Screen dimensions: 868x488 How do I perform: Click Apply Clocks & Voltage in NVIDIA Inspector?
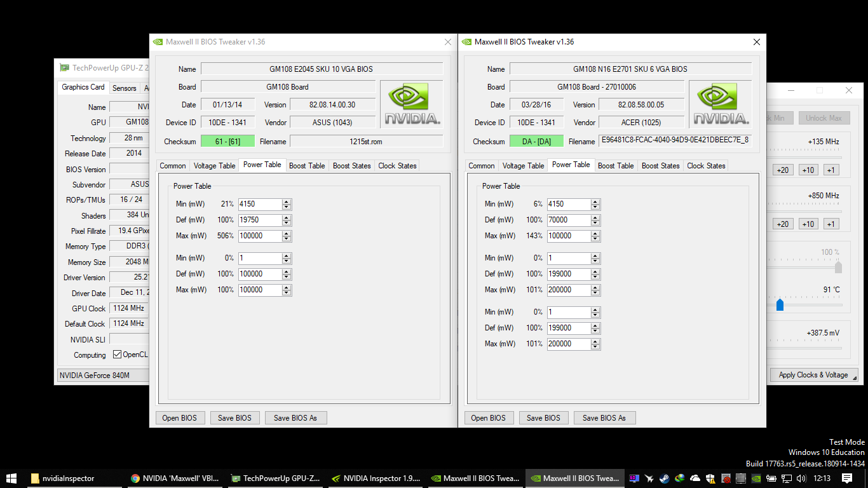pyautogui.click(x=813, y=375)
